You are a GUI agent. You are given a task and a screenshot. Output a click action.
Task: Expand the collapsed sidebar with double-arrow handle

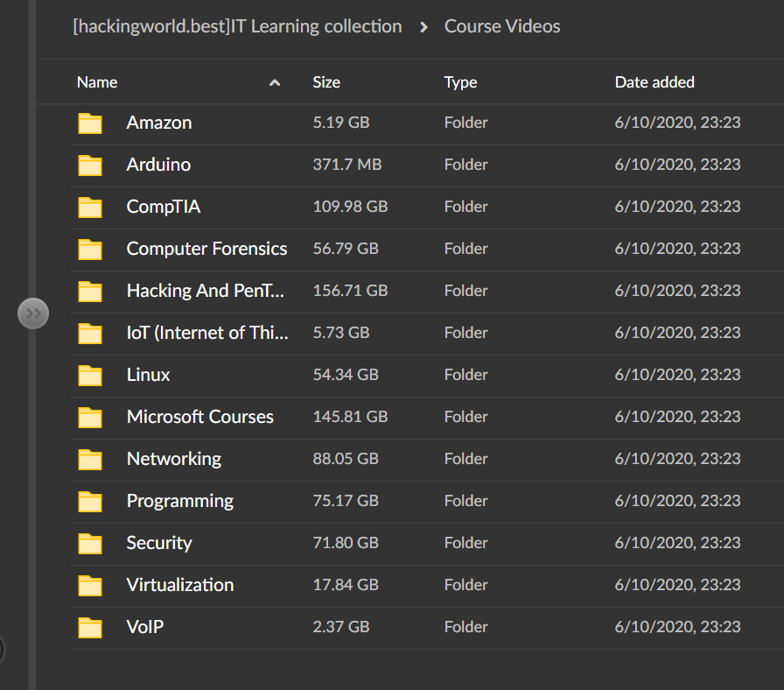click(x=33, y=313)
